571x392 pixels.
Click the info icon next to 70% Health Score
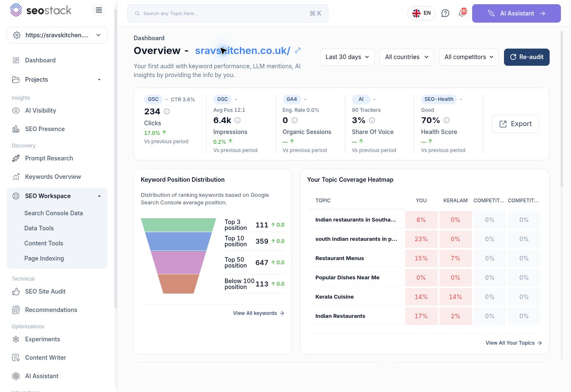point(447,120)
